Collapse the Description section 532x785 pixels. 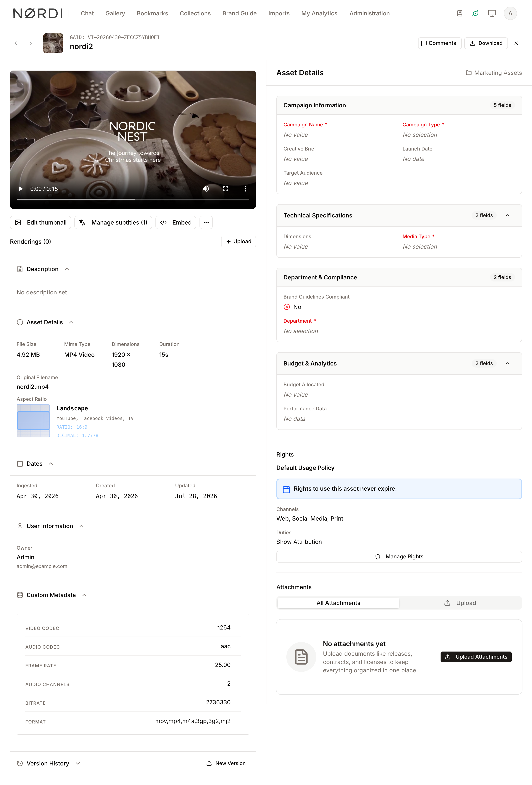point(67,269)
